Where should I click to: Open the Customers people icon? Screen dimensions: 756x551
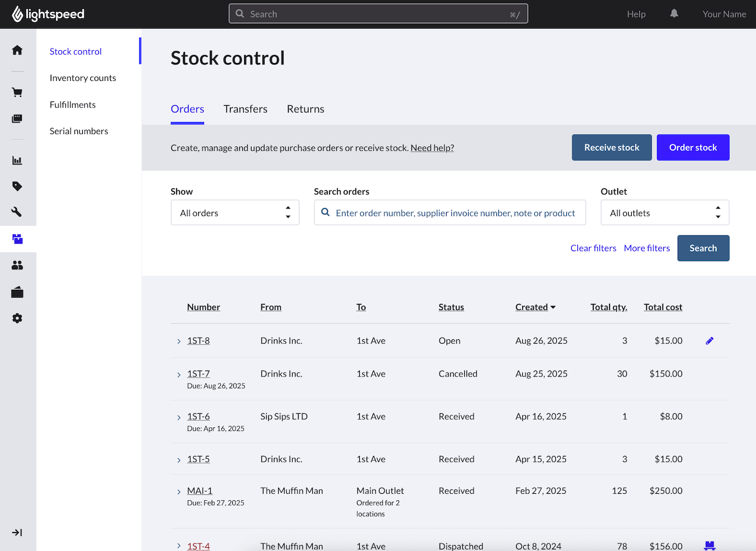point(17,265)
